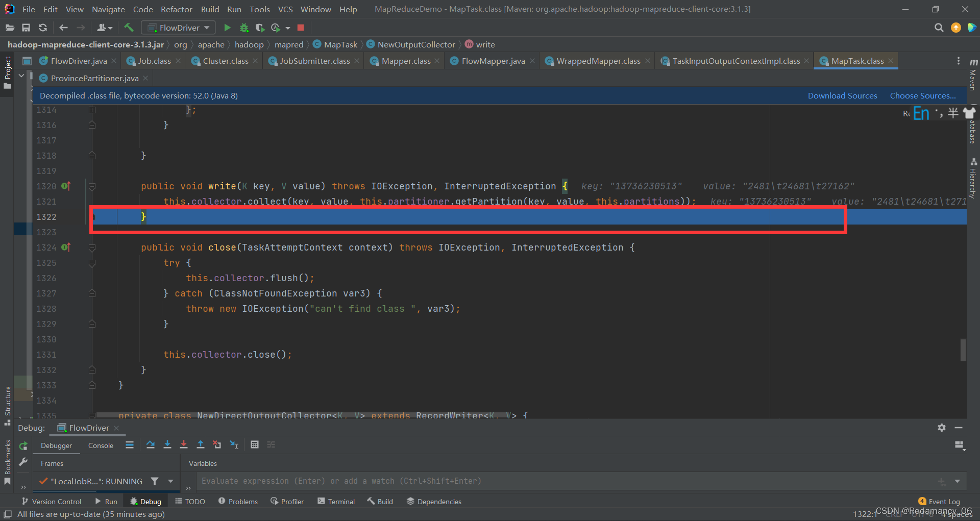Toggle tool window bars at status bar corner
980x521 pixels.
click(8, 514)
